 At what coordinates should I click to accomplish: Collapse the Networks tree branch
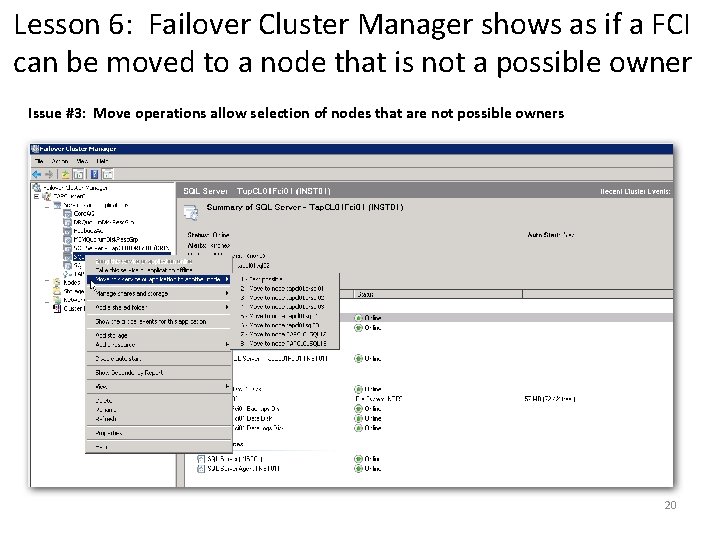tap(47, 300)
